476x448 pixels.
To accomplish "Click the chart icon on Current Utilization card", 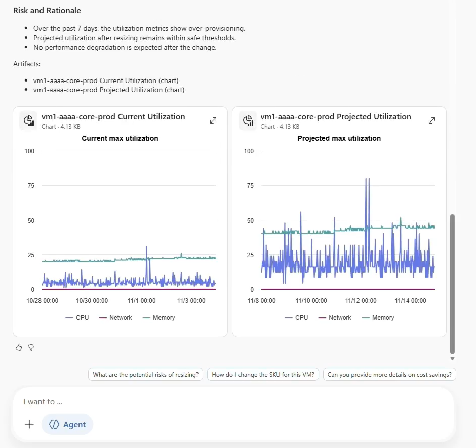I will [x=28, y=120].
